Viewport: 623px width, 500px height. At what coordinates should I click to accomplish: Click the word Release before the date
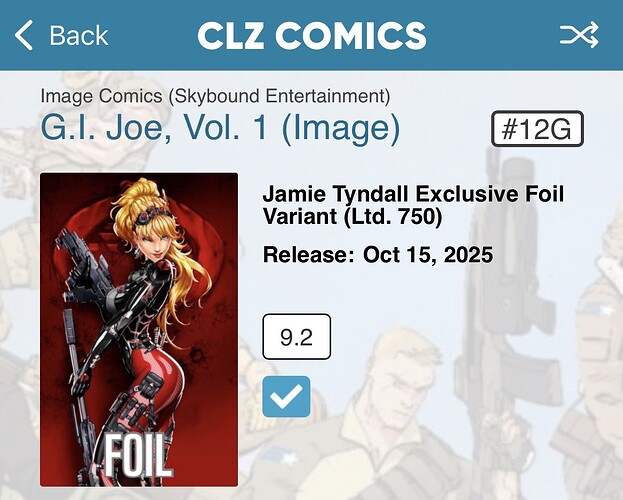[308, 255]
